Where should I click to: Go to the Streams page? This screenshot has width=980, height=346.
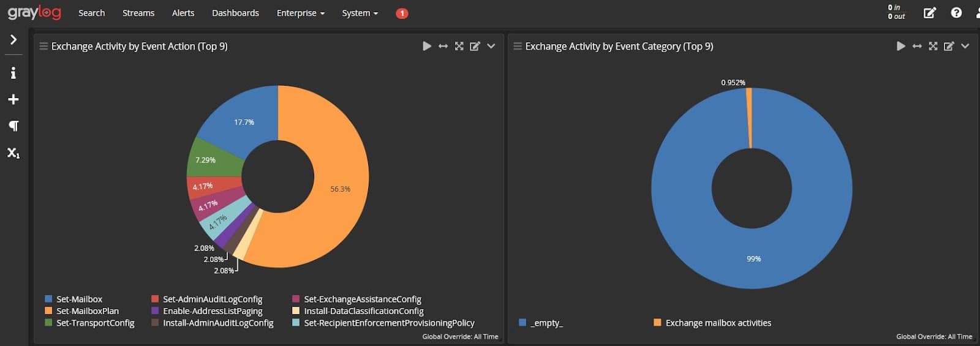tap(138, 13)
